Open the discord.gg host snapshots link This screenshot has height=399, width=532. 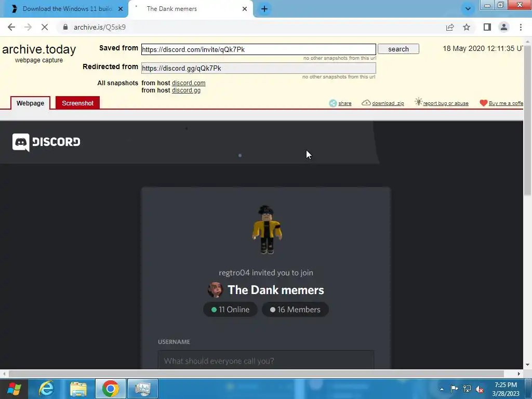click(x=187, y=90)
